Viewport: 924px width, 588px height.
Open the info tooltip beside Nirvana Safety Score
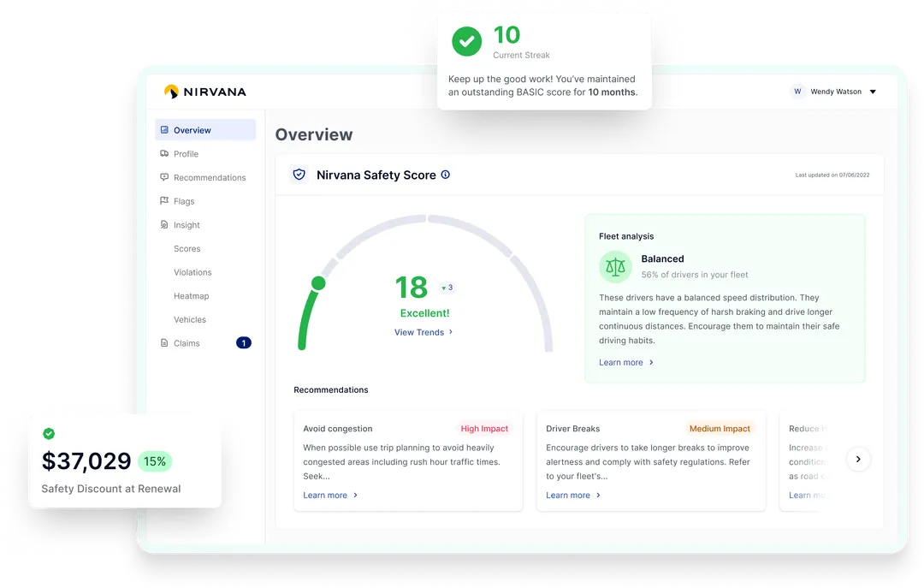pos(444,174)
